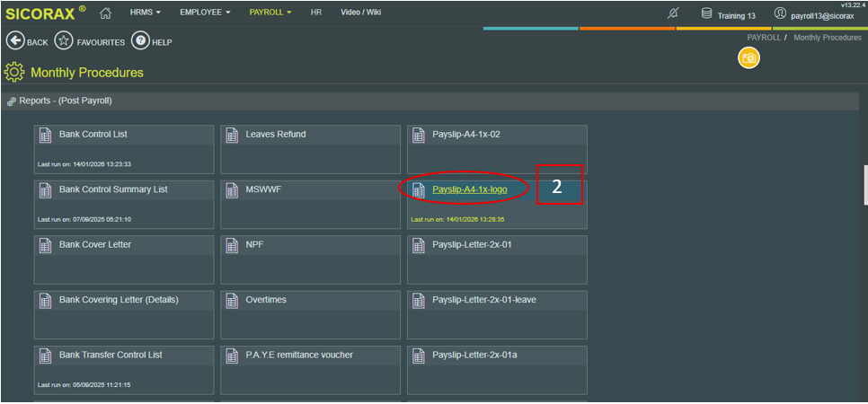Open the Leaves Refund report tile
This screenshot has height=404, width=868.
(x=310, y=147)
